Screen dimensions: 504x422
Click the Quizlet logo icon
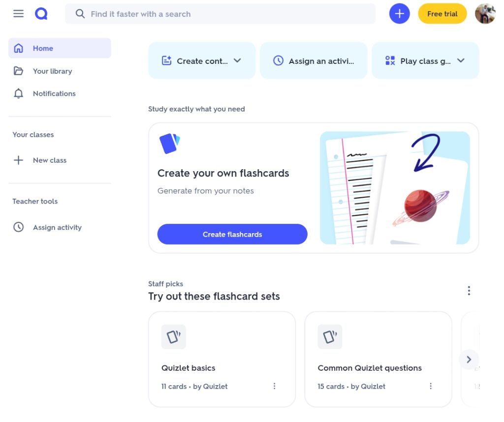[x=41, y=14]
